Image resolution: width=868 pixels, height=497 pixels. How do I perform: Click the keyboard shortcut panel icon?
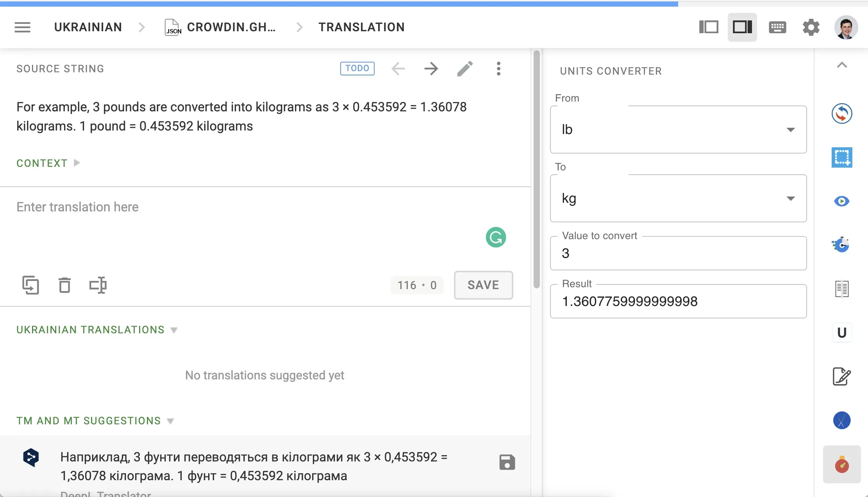pyautogui.click(x=778, y=27)
